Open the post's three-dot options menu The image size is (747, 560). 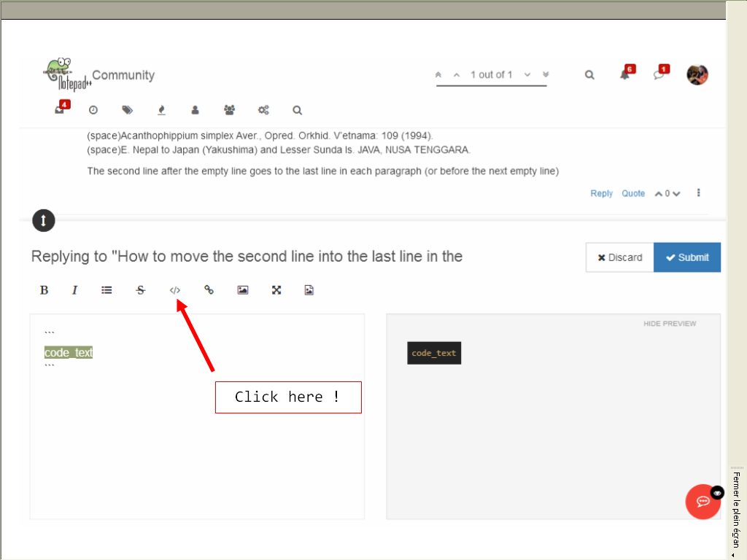pos(698,192)
